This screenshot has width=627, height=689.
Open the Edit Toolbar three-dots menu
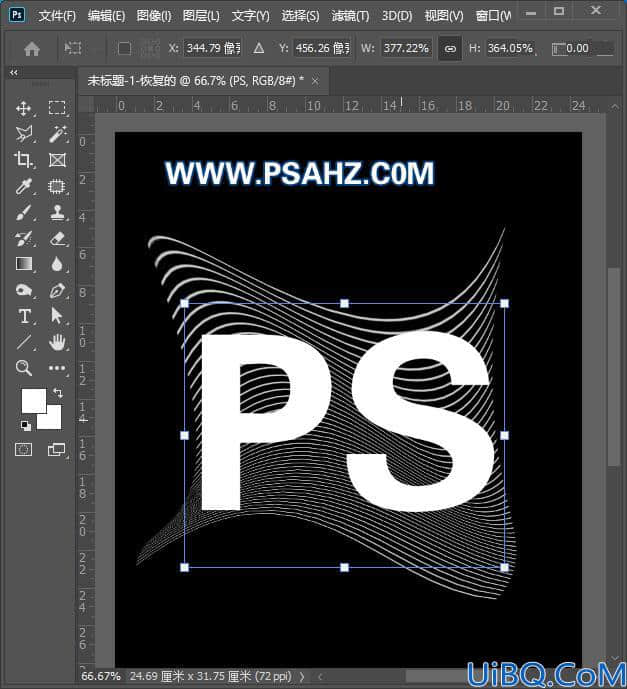57,368
